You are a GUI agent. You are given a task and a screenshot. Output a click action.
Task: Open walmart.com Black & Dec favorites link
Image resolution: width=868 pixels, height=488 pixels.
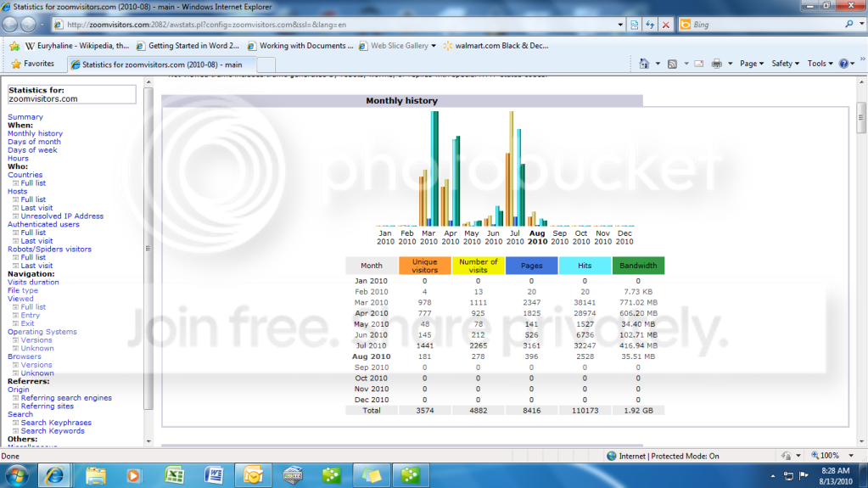(x=496, y=46)
